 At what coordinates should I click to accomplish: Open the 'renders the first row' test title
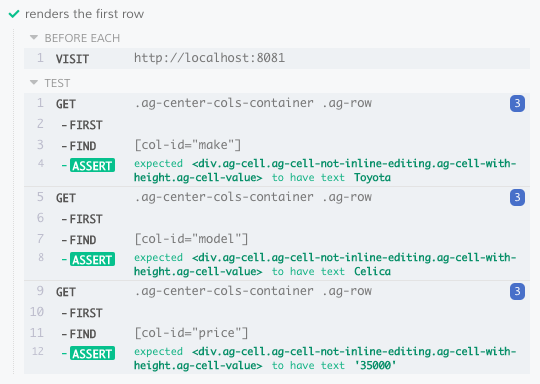point(84,14)
